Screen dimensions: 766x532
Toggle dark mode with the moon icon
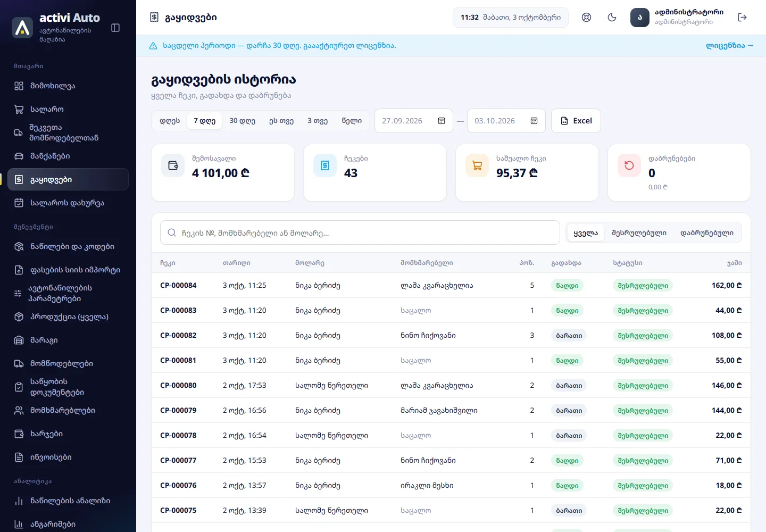click(612, 18)
